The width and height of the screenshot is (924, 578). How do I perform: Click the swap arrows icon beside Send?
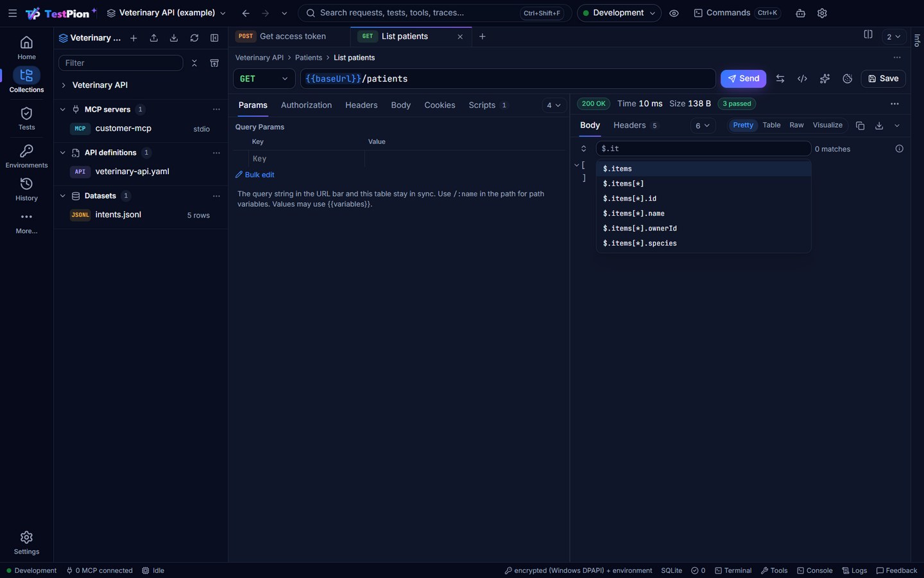point(780,78)
